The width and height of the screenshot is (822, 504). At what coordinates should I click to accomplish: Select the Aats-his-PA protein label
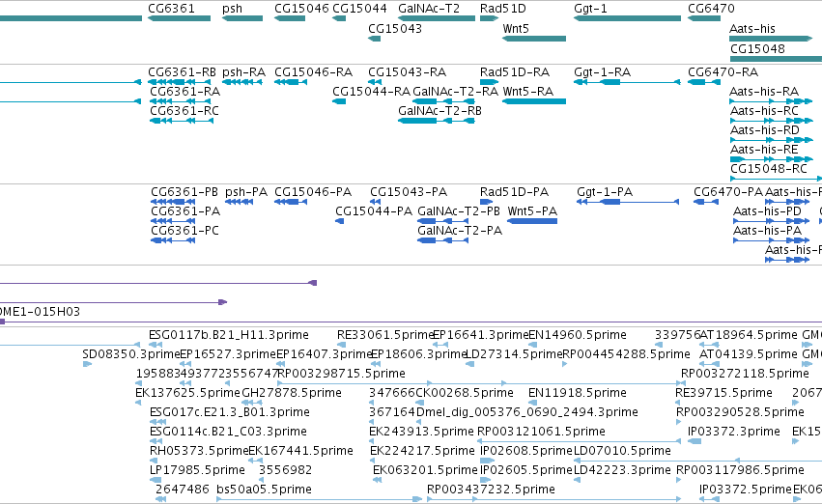click(768, 231)
